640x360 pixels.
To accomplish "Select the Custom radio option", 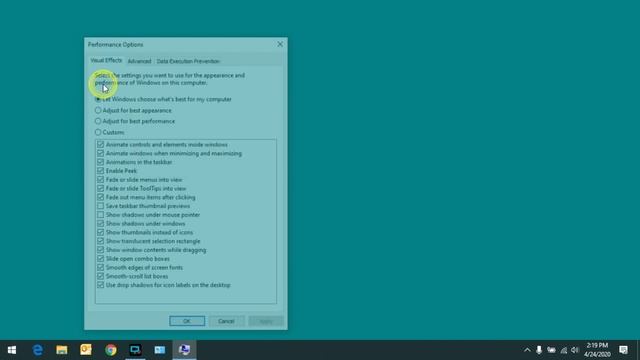I will (x=109, y=132).
